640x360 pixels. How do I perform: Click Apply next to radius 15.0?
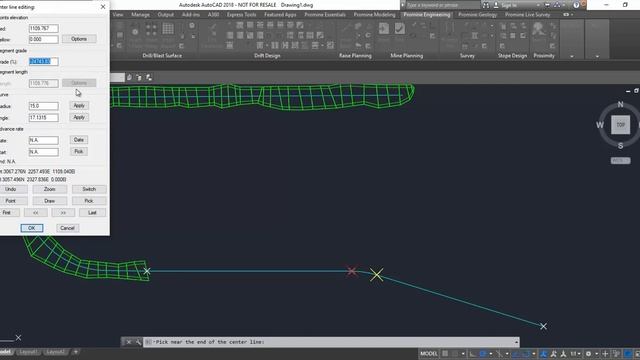click(x=79, y=106)
